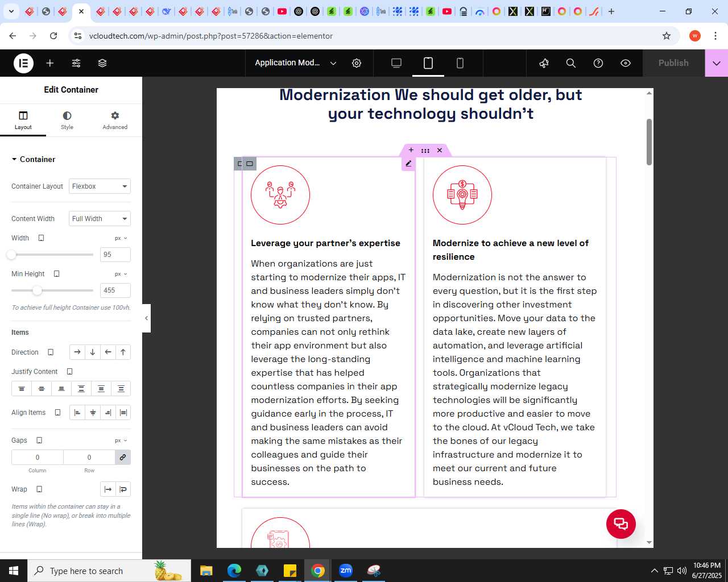
Task: Click the container drag dots handle
Action: pos(425,151)
